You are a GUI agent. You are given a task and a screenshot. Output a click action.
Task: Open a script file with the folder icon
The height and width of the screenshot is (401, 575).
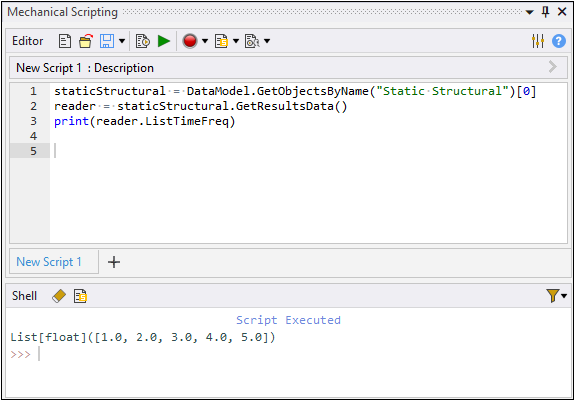(86, 41)
